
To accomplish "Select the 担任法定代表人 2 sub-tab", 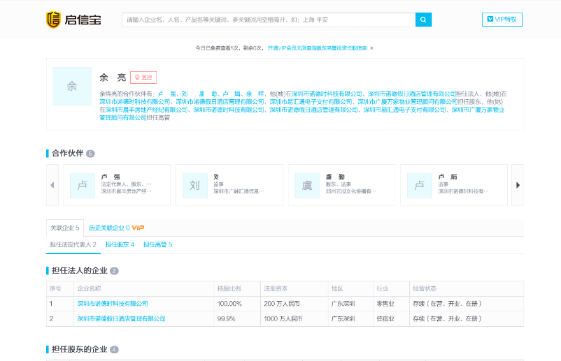I will [x=73, y=245].
